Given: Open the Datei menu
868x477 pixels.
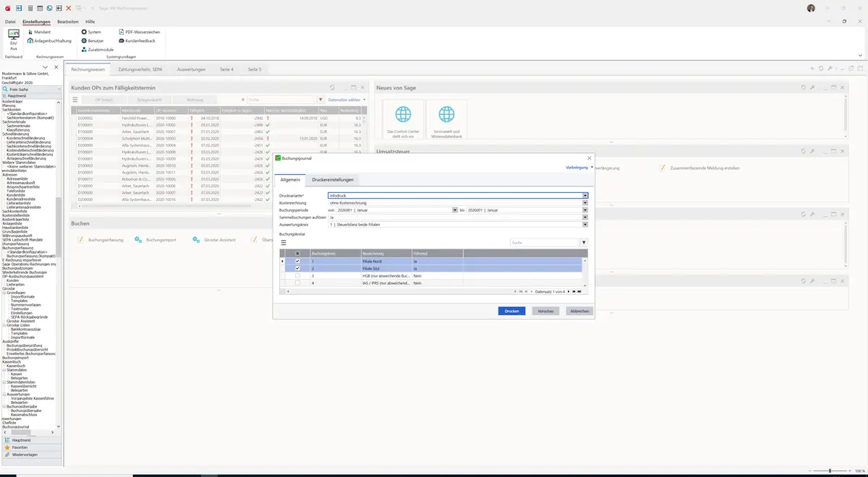Looking at the screenshot, I should (10, 22).
